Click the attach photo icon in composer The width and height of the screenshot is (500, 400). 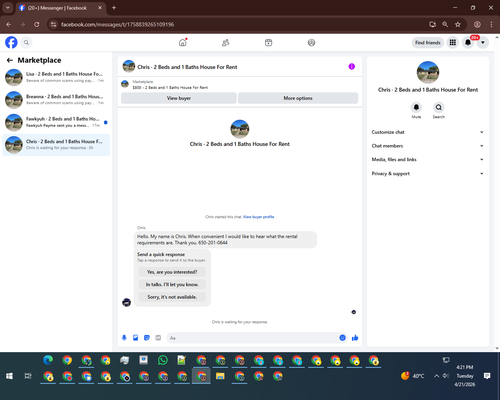[x=135, y=338]
